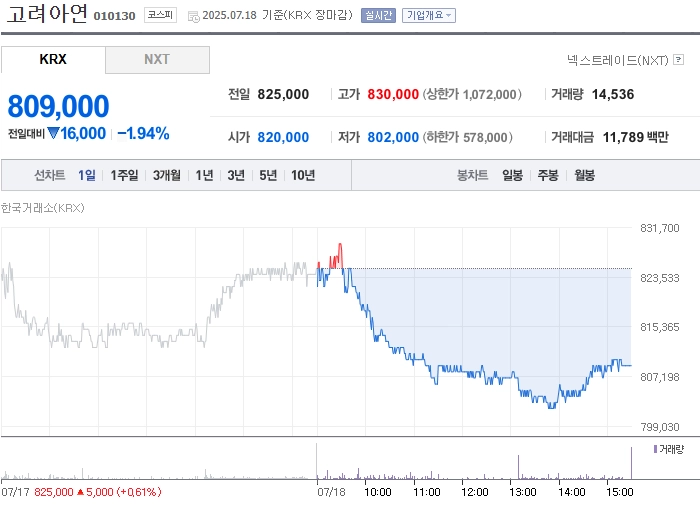Click the 10:00 time axis label
The height and width of the screenshot is (505, 700).
[378, 492]
